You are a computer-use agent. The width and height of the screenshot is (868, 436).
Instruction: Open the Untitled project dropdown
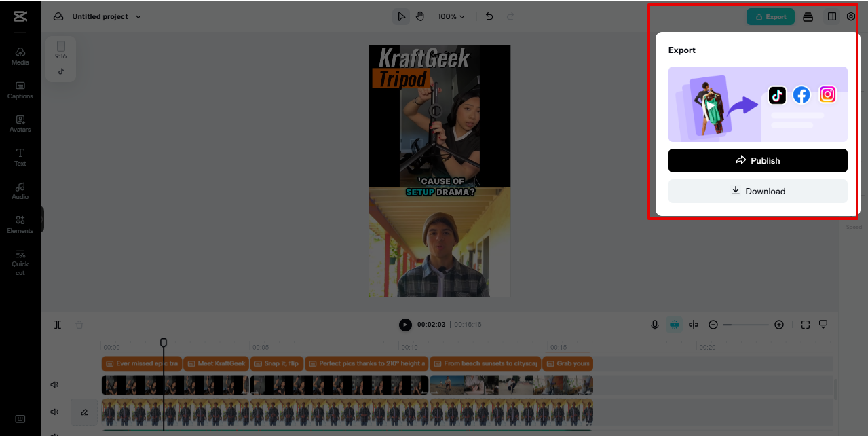pyautogui.click(x=100, y=16)
